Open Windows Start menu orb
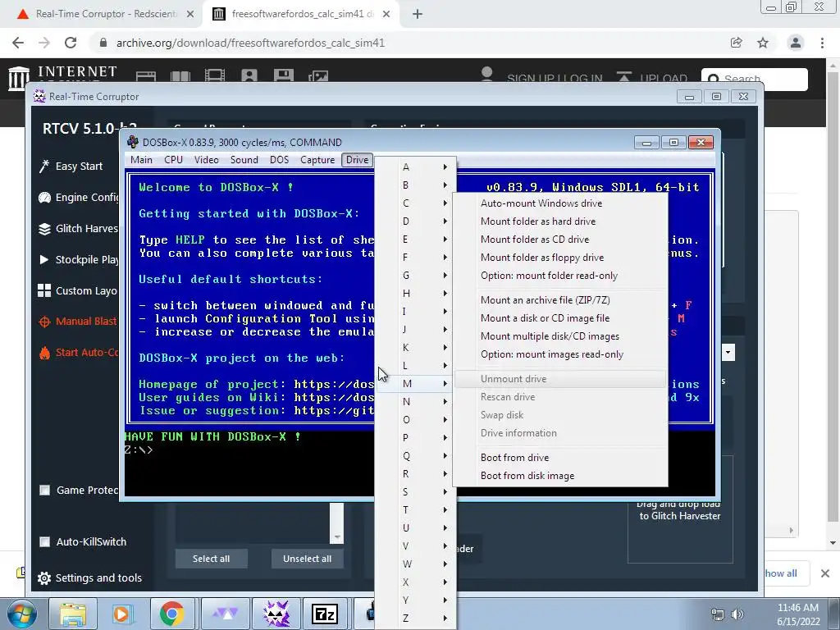The image size is (840, 630). click(x=22, y=614)
